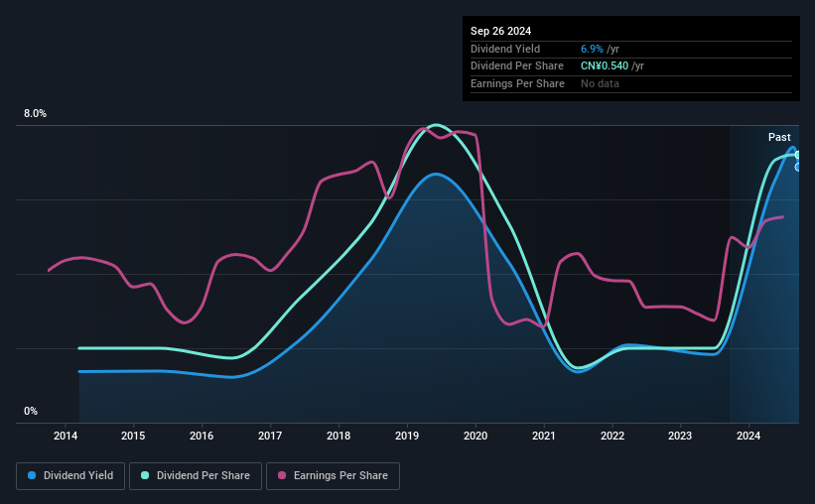Toggle the Dividend Yield legend button
Screen dimensions: 815x504
[x=70, y=476]
